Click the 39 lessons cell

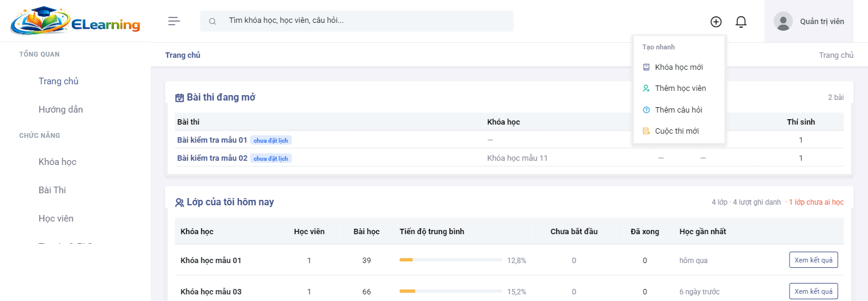(366, 261)
